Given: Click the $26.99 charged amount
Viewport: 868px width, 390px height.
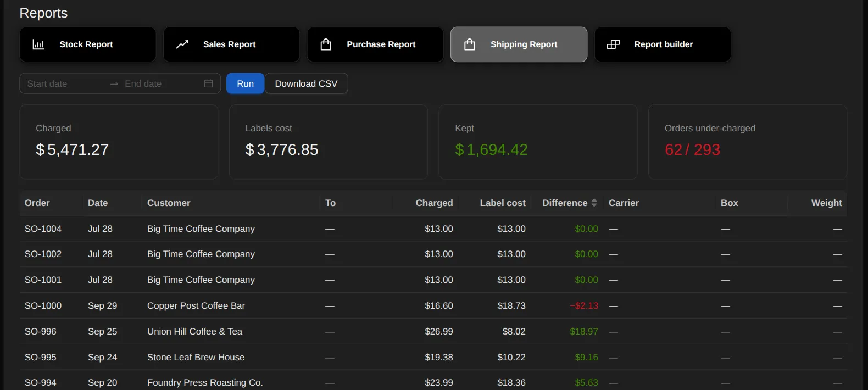Looking at the screenshot, I should [439, 331].
